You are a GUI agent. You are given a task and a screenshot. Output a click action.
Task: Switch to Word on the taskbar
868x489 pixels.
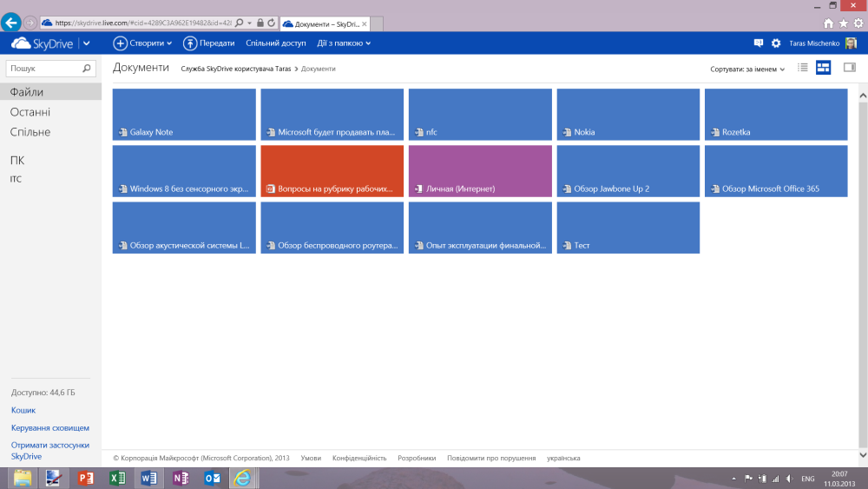pos(149,478)
